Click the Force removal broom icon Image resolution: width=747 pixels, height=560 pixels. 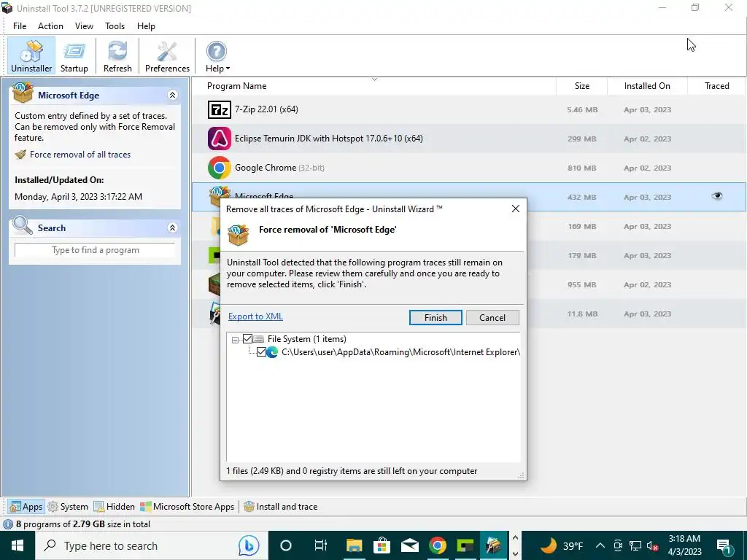click(20, 155)
